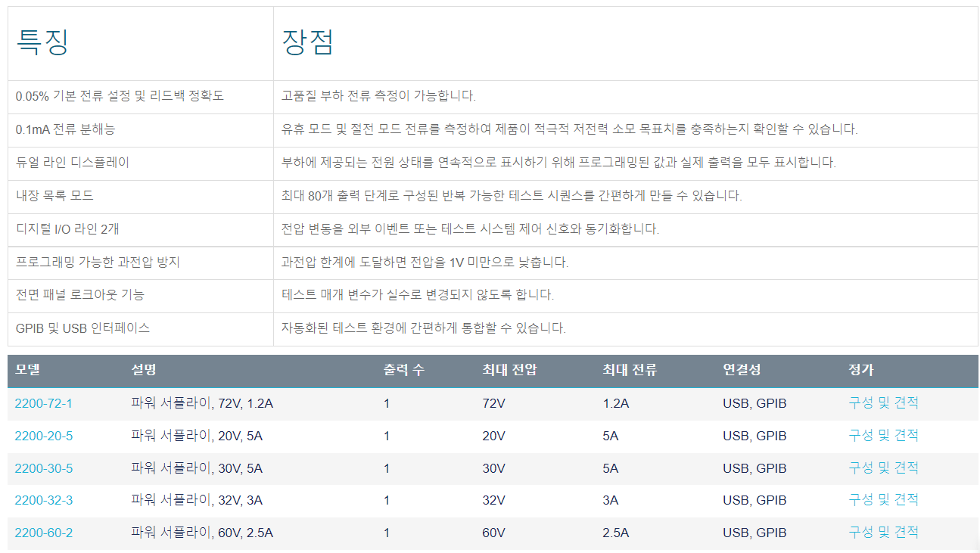Click description 파워 서플라이, 32V, 3A
Screen dimensions: 980x553
point(197,501)
